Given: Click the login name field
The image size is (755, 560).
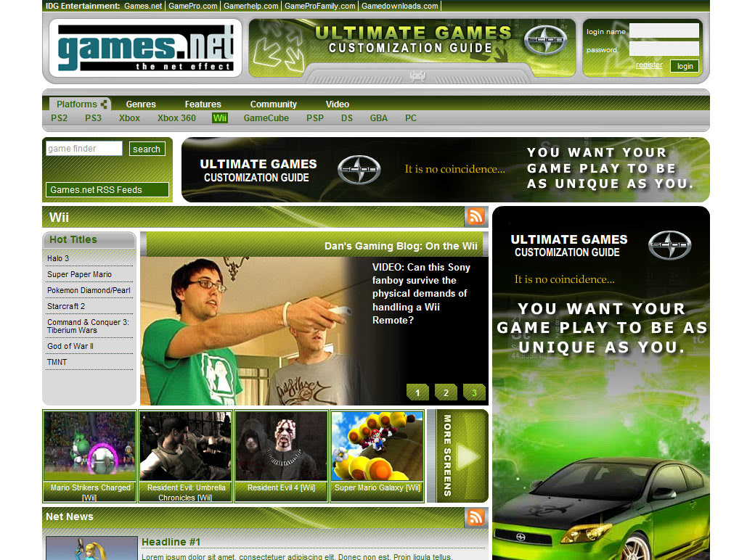Looking at the screenshot, I should [664, 30].
